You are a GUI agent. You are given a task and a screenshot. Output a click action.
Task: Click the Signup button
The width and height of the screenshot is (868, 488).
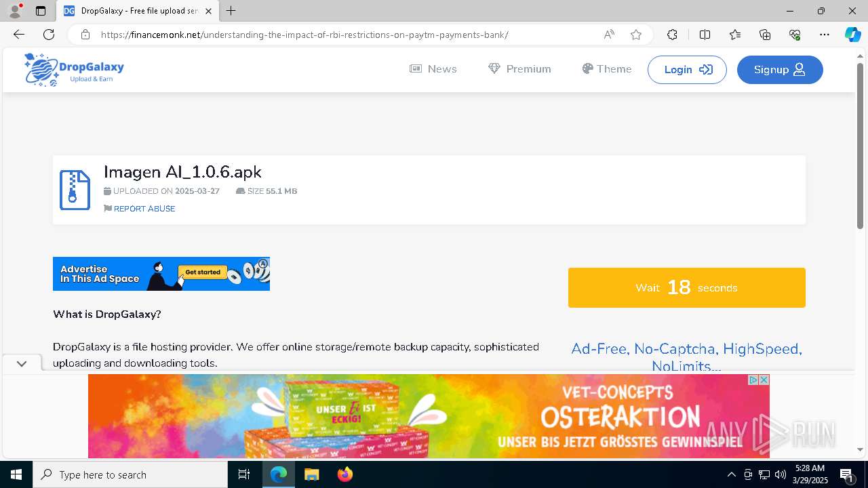[x=780, y=70]
